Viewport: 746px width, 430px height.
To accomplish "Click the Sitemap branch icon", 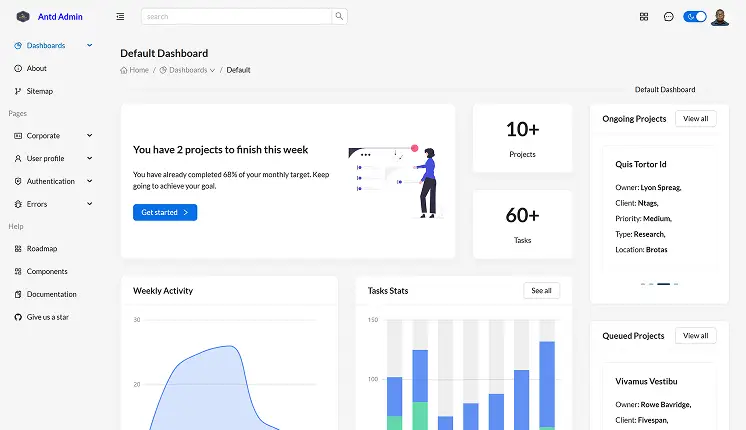I will pyautogui.click(x=18, y=91).
